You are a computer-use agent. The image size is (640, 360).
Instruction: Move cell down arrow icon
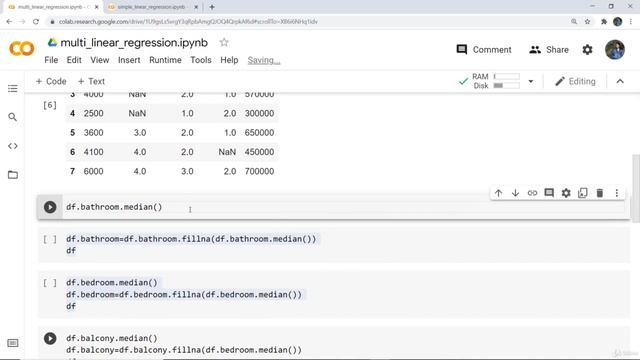515,193
